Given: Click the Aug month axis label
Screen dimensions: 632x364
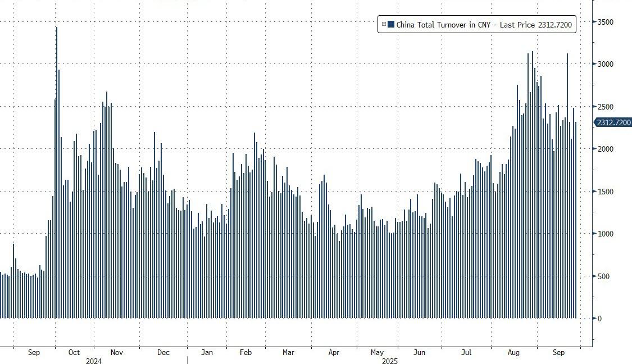Looking at the screenshot, I should tap(513, 352).
